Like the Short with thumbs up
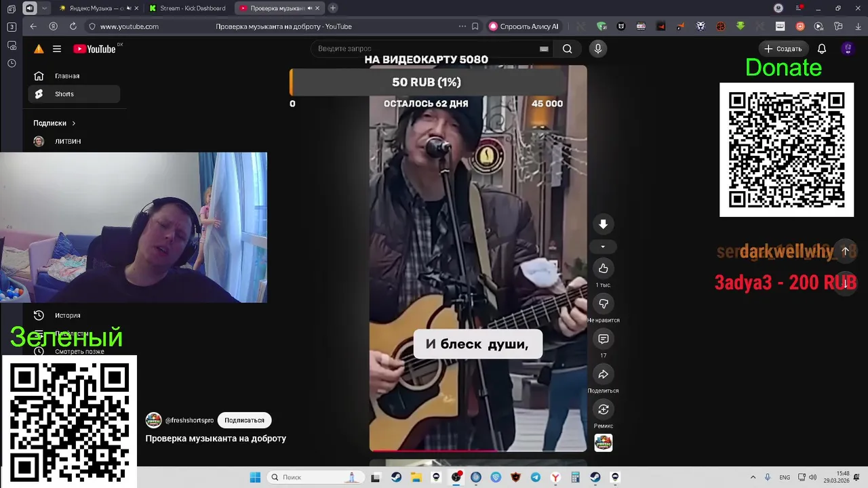Image resolution: width=868 pixels, height=488 pixels. (x=603, y=268)
